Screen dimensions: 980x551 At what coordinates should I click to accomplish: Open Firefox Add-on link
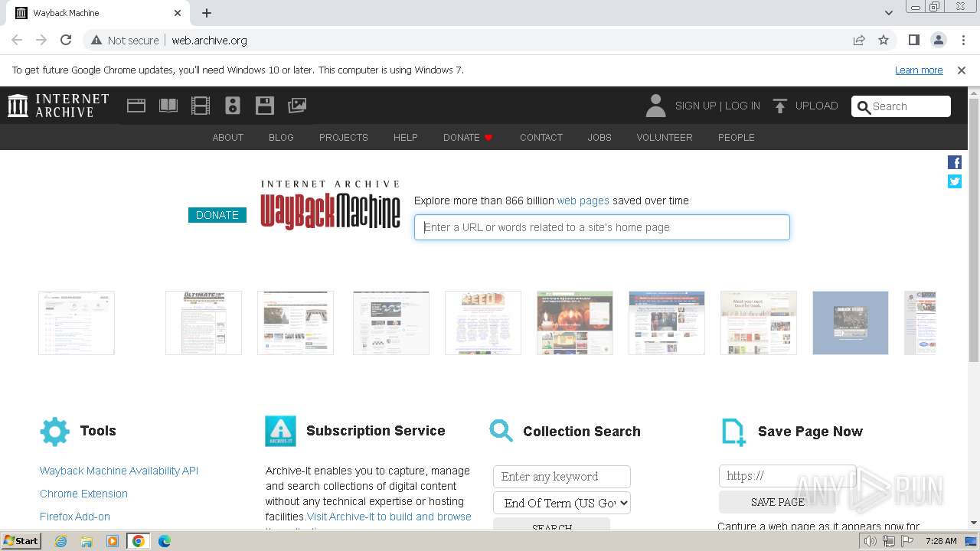coord(75,517)
